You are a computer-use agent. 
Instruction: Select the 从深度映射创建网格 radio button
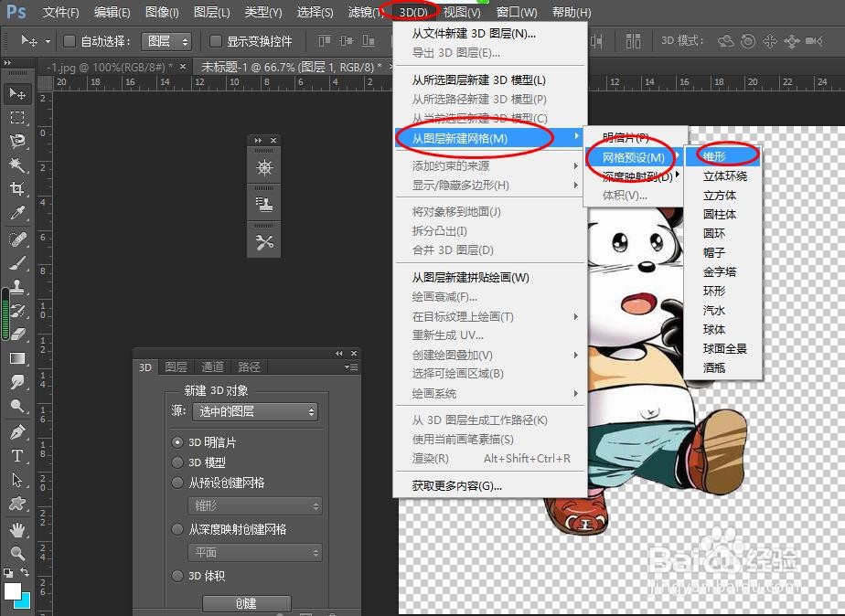(x=177, y=529)
